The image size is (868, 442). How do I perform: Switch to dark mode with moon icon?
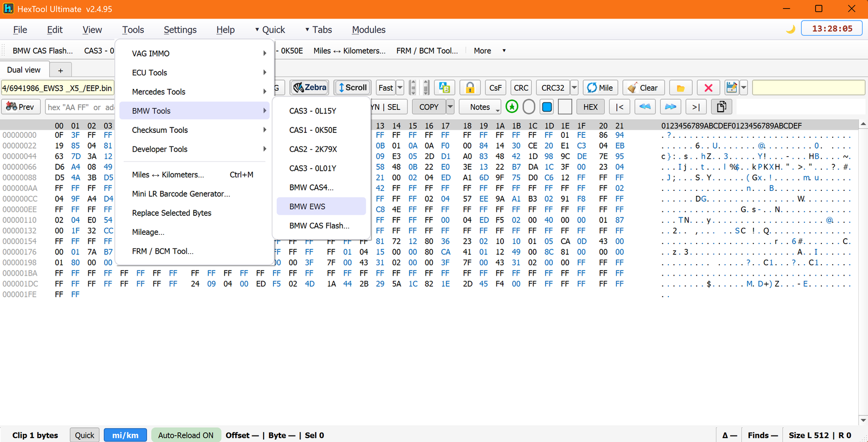(x=791, y=29)
